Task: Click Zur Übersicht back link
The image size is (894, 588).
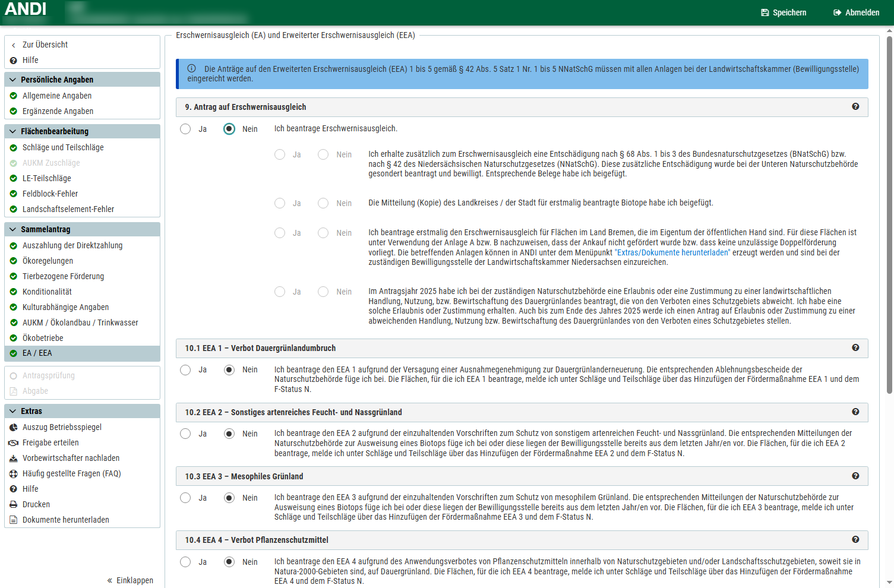Action: 45,45
